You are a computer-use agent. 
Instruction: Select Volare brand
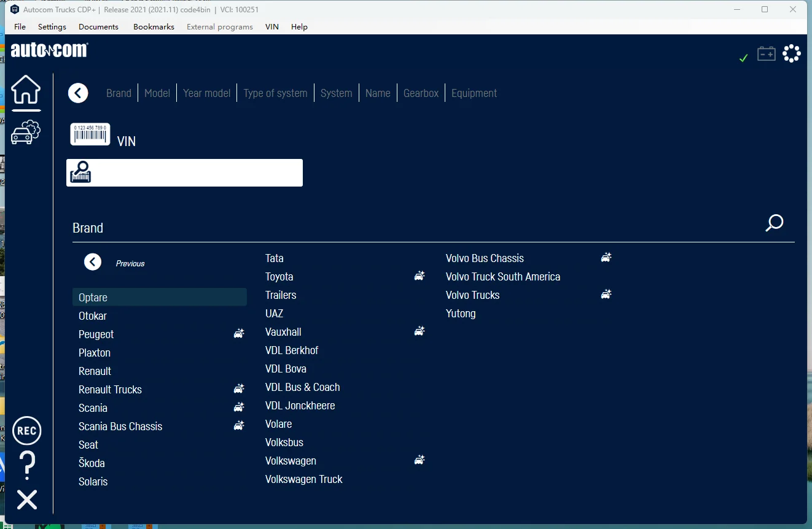[x=279, y=424]
